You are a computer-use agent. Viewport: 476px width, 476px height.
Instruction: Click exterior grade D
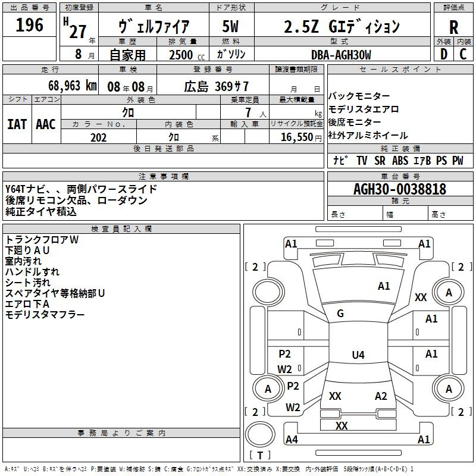pyautogui.click(x=444, y=54)
